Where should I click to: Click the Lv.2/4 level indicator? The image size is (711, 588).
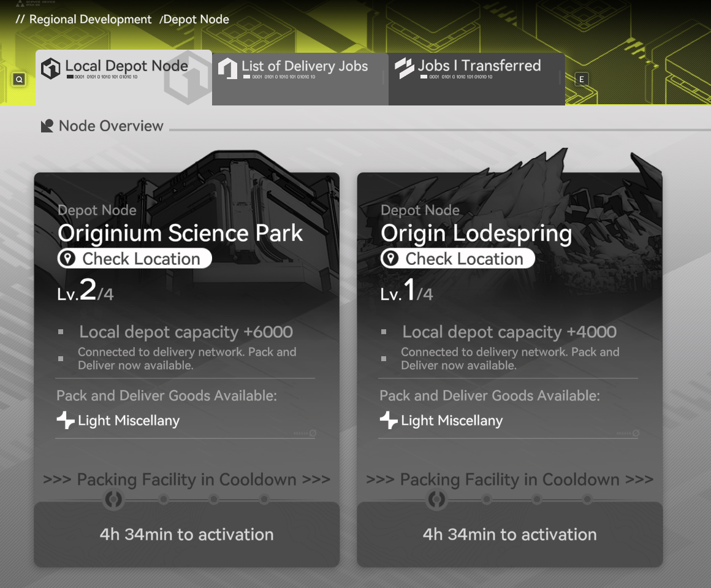click(x=85, y=291)
